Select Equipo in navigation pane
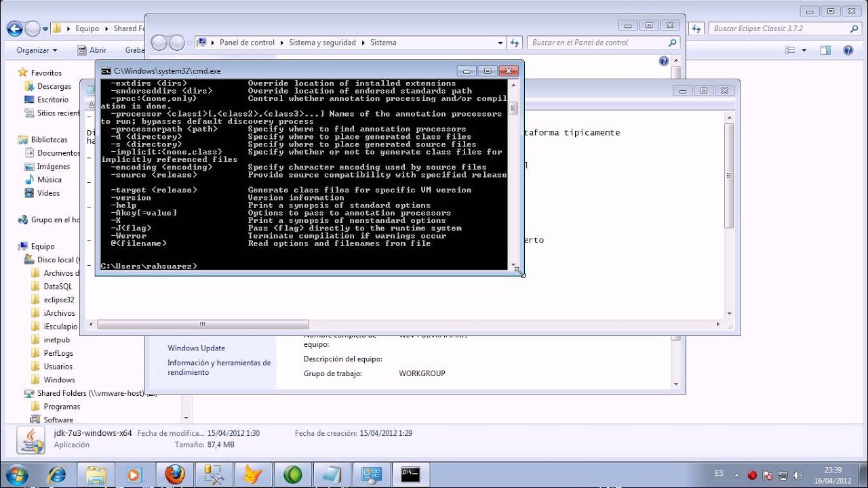 coord(42,246)
